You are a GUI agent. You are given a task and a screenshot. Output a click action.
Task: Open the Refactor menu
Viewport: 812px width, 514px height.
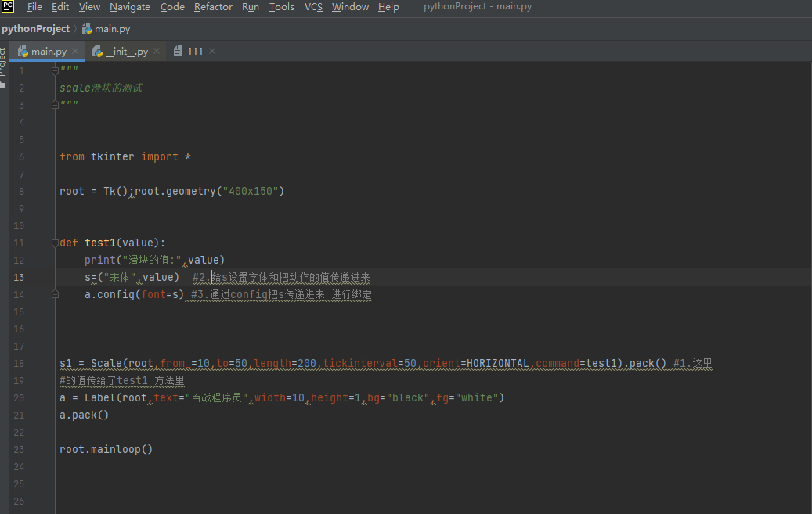pos(213,7)
